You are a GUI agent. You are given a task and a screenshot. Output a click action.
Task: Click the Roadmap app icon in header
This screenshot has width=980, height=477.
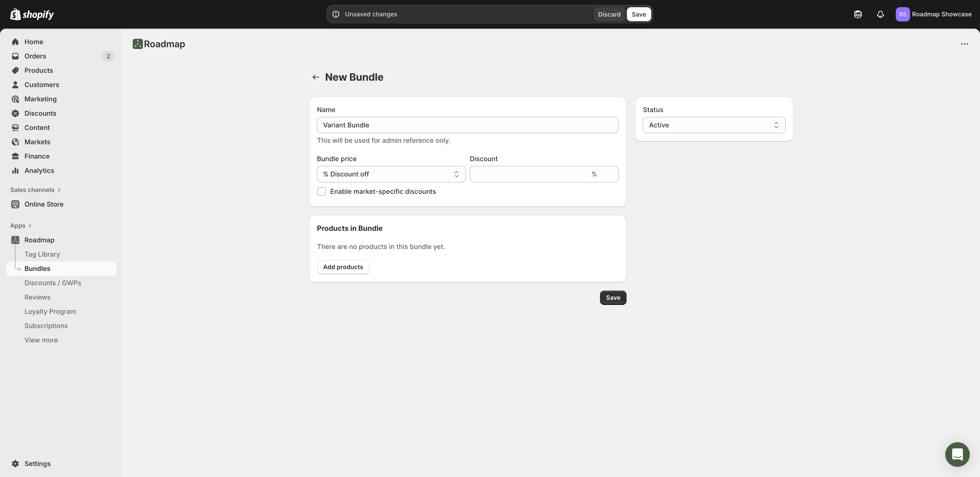[x=137, y=44]
